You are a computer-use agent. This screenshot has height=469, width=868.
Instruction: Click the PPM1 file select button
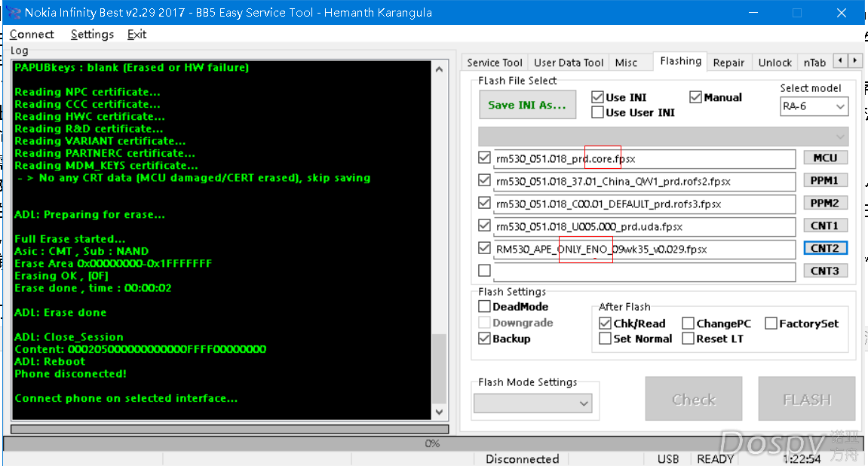click(825, 180)
